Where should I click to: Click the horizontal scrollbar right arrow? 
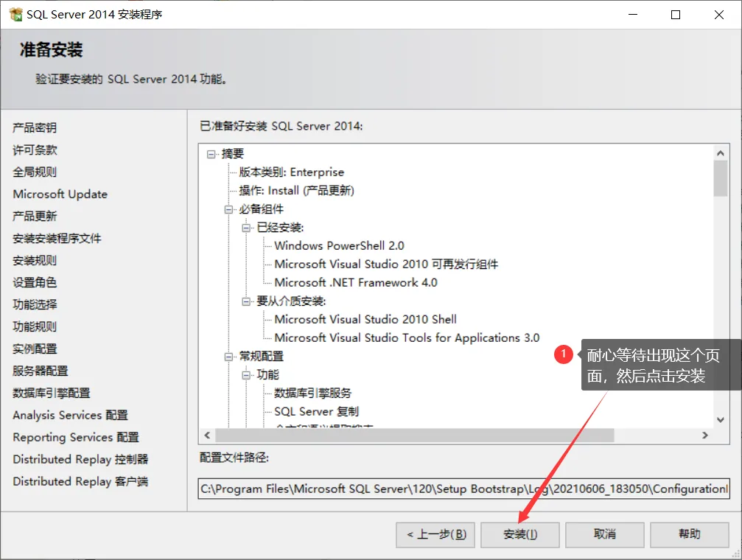point(704,435)
